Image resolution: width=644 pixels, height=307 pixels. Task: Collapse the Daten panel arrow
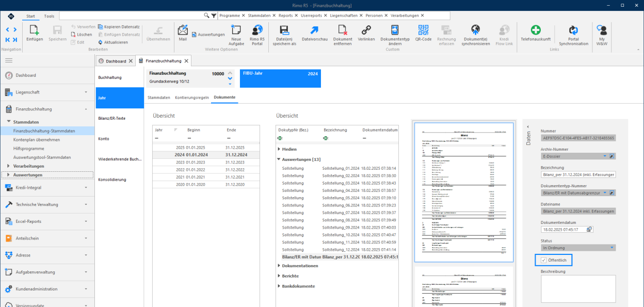point(527,126)
